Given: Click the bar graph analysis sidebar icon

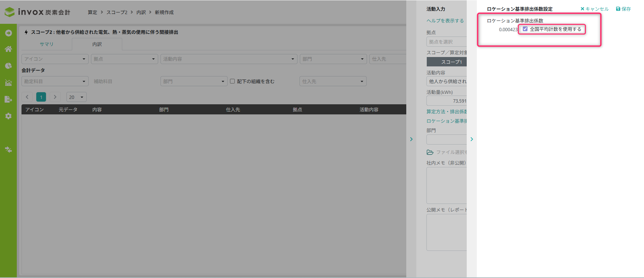Looking at the screenshot, I should coord(8,82).
